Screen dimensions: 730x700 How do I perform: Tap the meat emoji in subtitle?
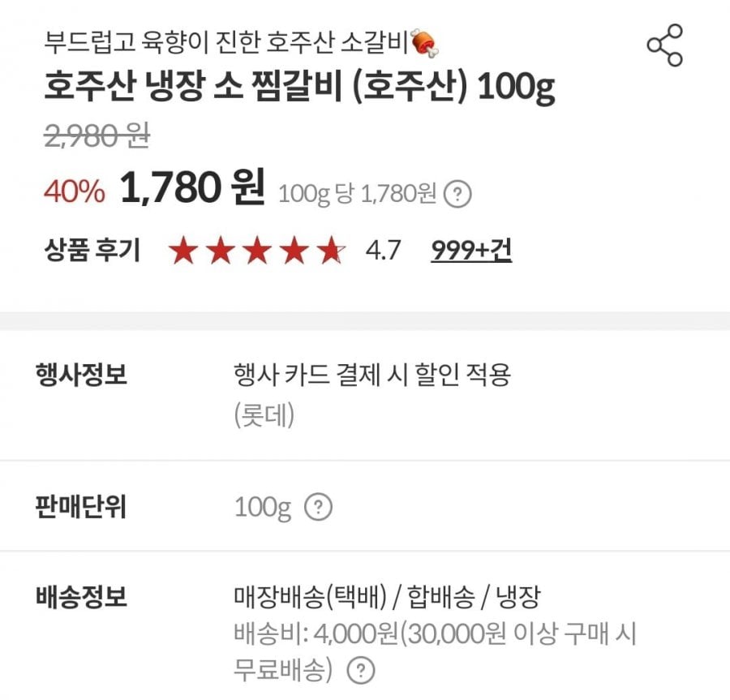[x=424, y=41]
